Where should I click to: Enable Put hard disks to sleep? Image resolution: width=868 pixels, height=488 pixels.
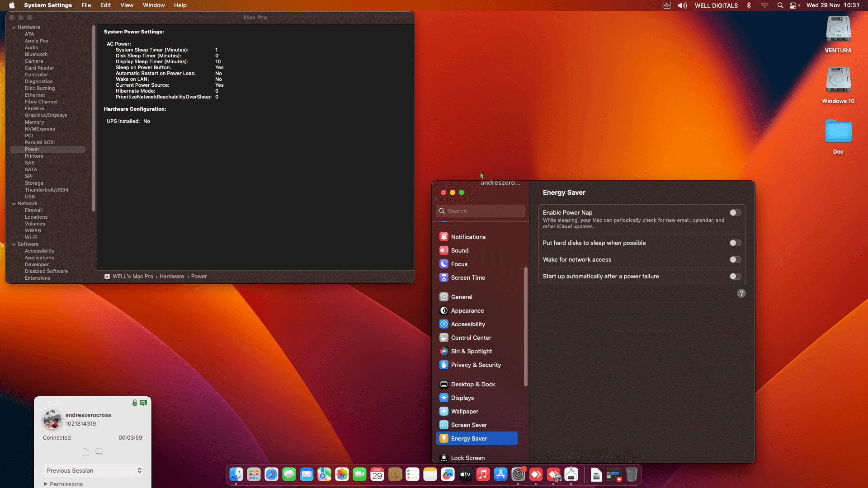(x=735, y=243)
